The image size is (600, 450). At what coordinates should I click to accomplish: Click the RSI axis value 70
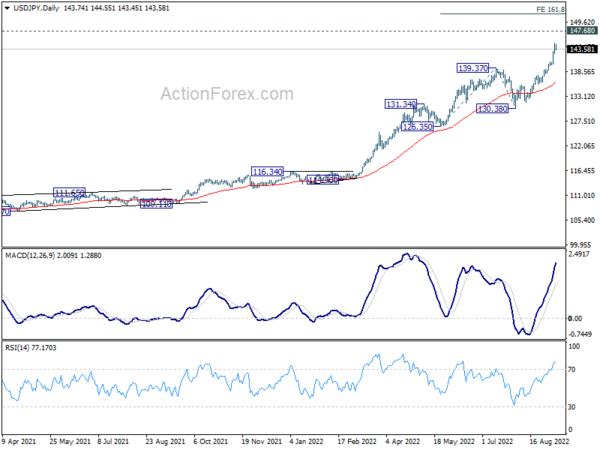[x=572, y=370]
